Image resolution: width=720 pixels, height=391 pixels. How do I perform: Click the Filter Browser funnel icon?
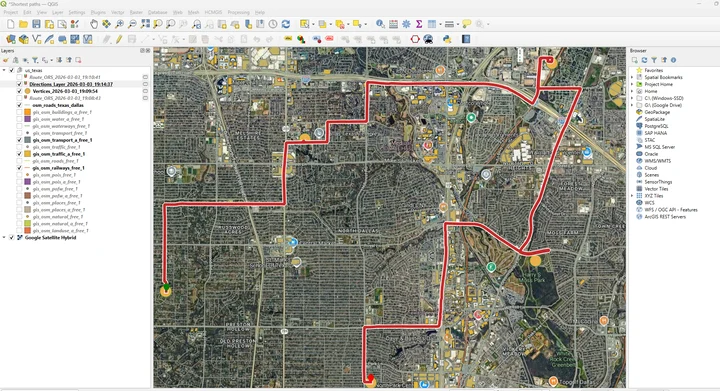[654, 60]
